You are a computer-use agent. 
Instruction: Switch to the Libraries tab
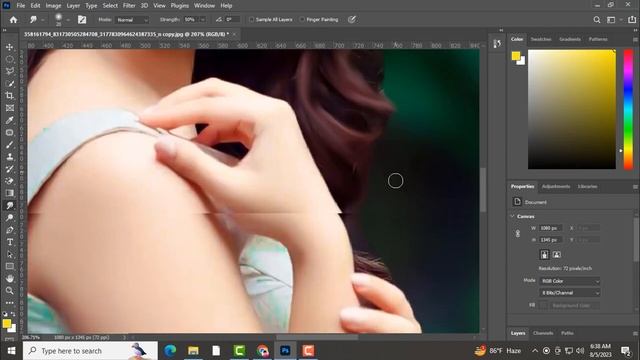[587, 187]
